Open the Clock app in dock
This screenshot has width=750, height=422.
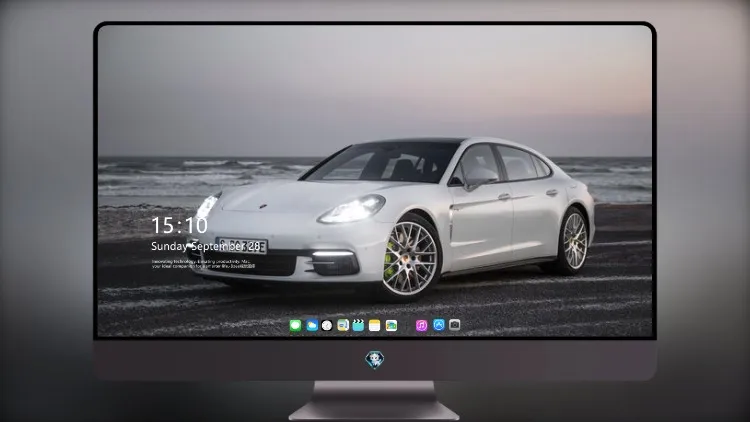(x=327, y=326)
